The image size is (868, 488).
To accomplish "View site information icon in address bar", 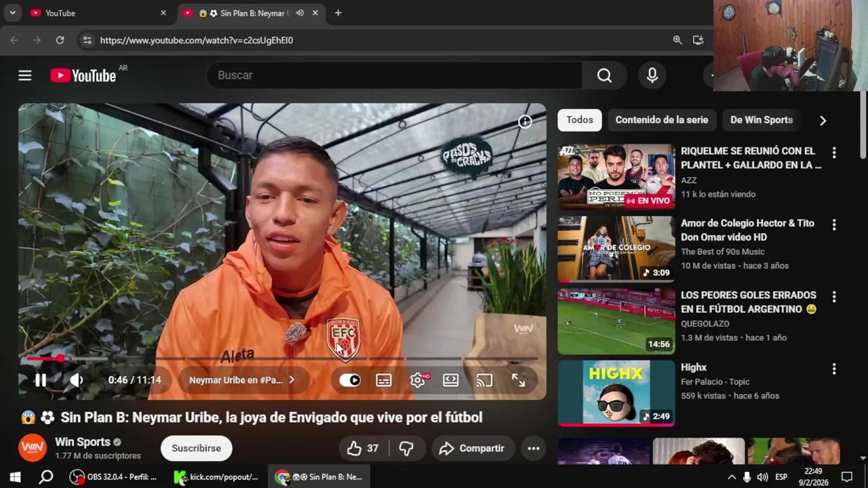I will 87,40.
